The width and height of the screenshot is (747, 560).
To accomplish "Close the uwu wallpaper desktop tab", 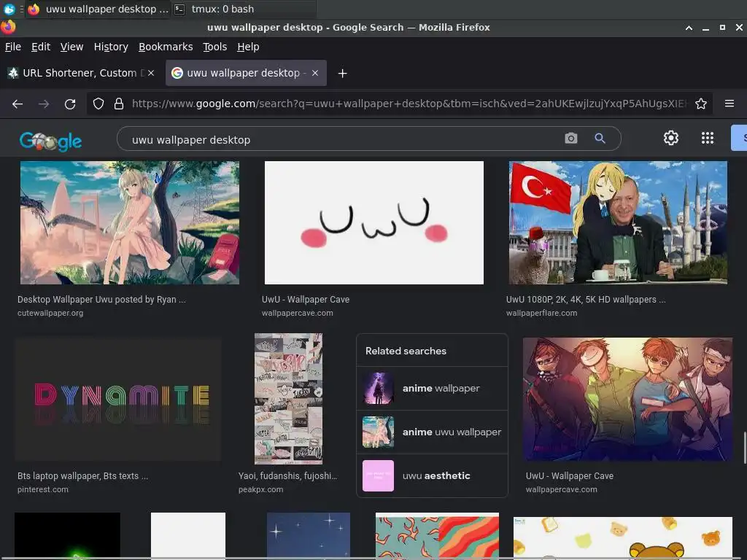I will tap(315, 73).
